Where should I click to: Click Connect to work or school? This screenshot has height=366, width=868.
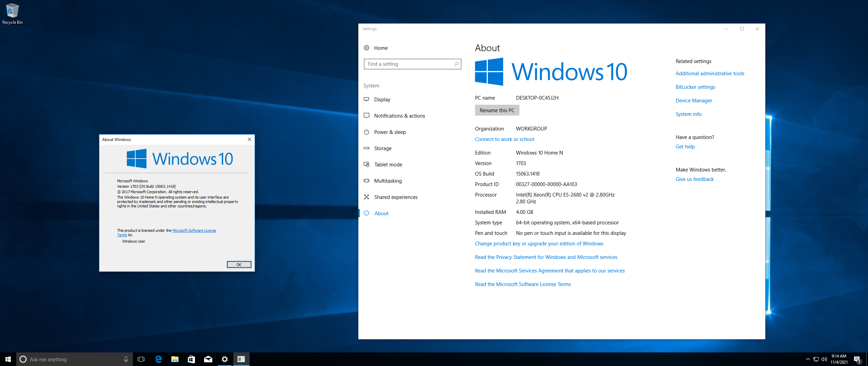click(x=504, y=139)
